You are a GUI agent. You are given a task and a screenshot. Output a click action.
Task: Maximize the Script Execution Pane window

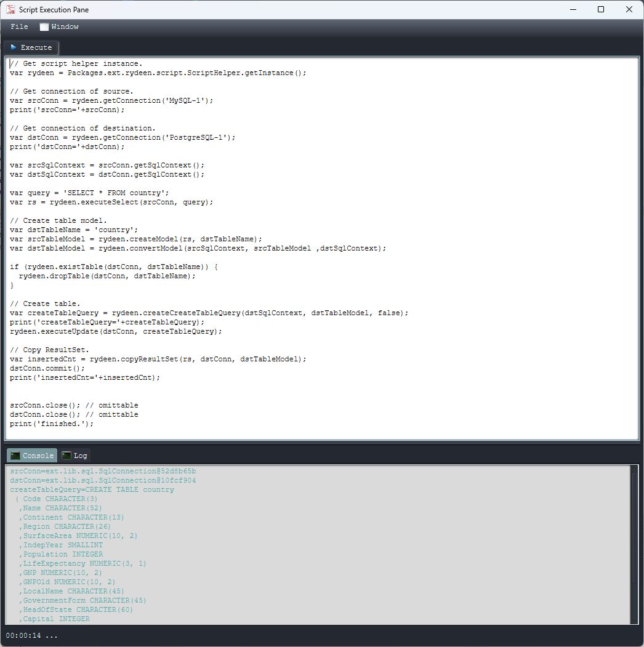pyautogui.click(x=601, y=9)
